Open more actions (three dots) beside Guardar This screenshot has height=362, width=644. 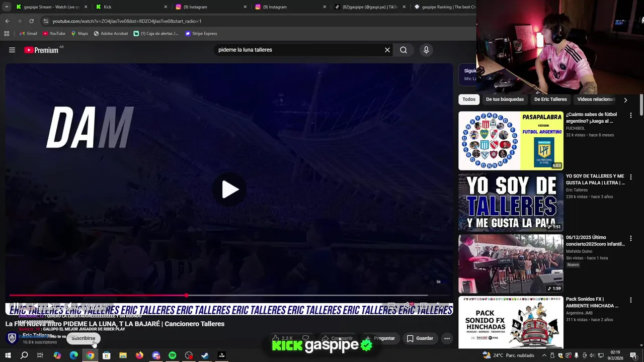pos(447,338)
